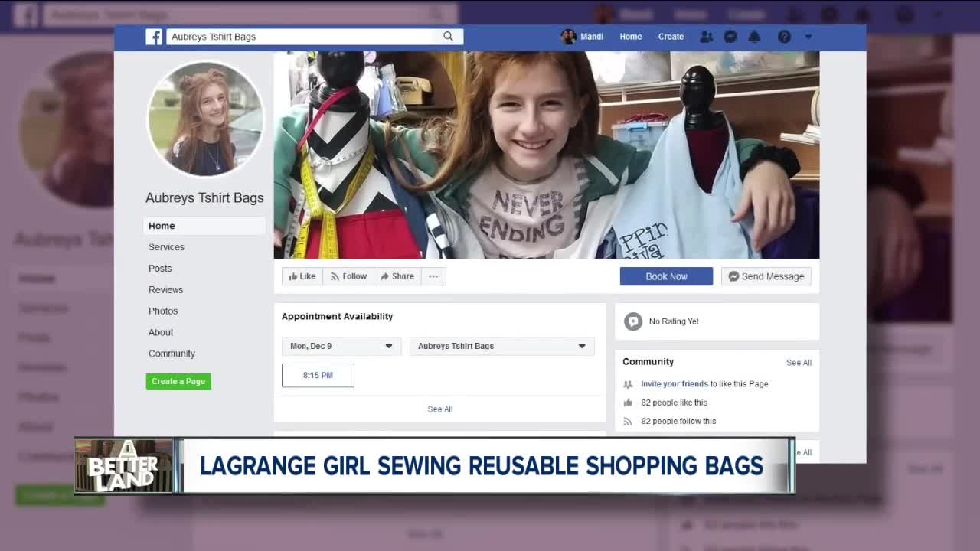Click the No Rating Yet icon
980x551 pixels.
pyautogui.click(x=632, y=321)
